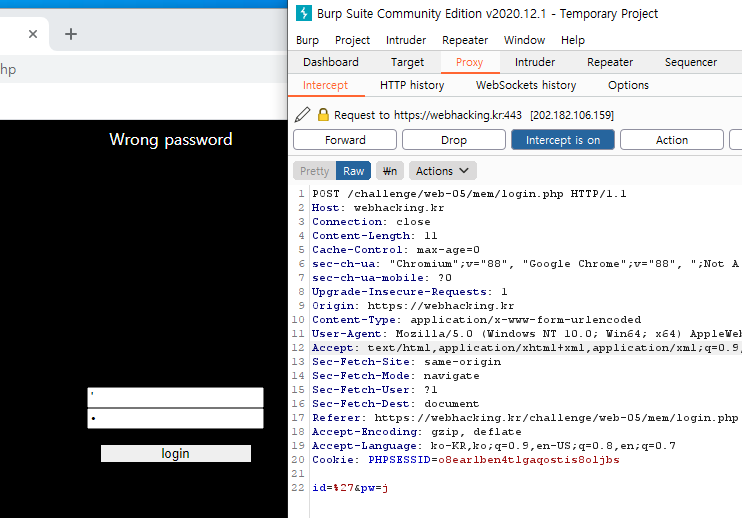Screen dimensions: 742x518
Task: Click the PHPSESSID cookie value
Action: [x=529, y=460]
